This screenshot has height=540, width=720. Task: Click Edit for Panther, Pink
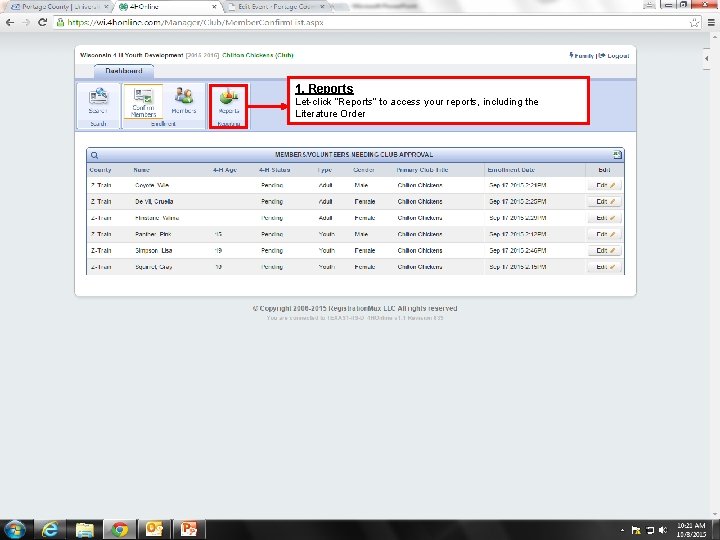coord(604,234)
